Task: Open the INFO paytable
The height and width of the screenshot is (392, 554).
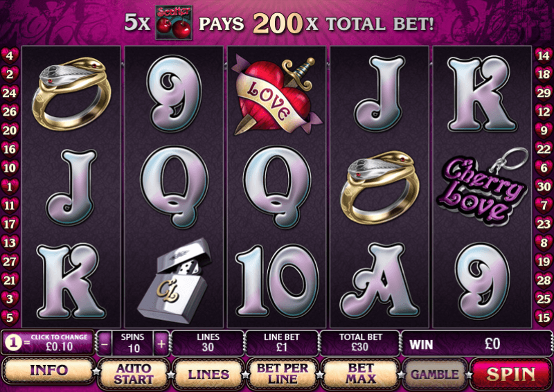Action: click(48, 371)
